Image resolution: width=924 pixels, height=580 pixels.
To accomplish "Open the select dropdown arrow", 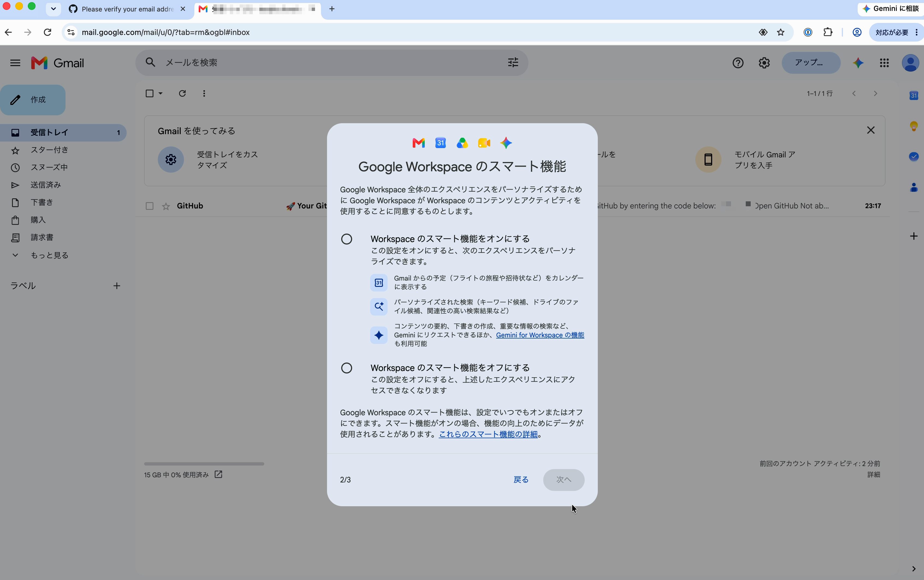I will click(161, 93).
